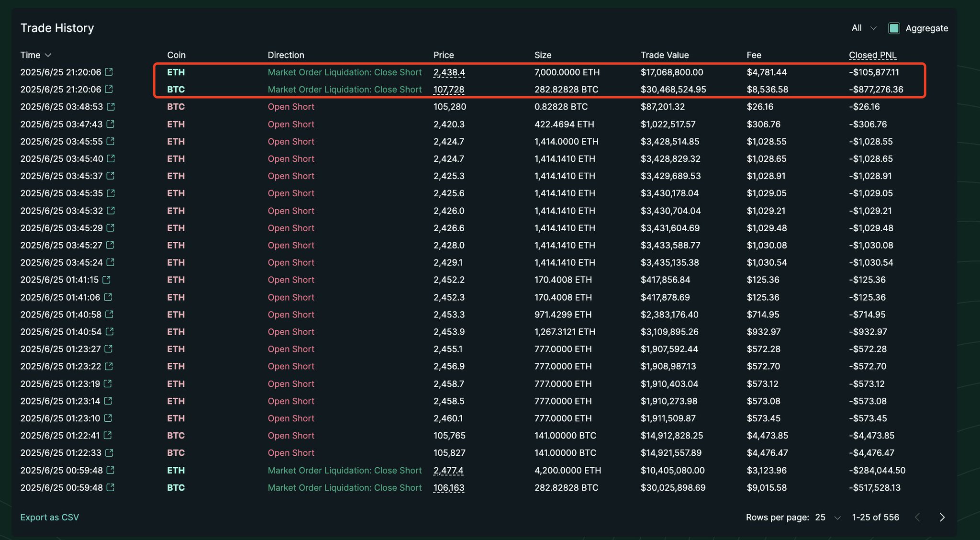Sort by the Time column header
Screen dimensions: 980x540
(35, 55)
